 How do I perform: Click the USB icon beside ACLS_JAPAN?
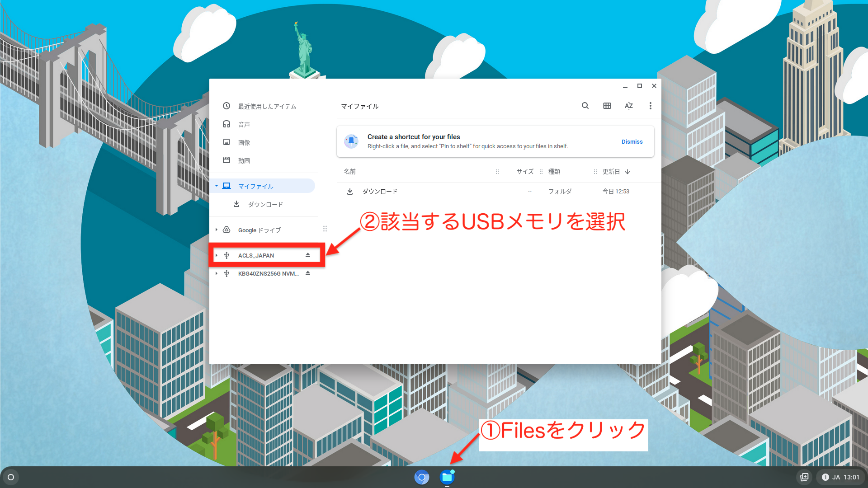click(x=226, y=255)
